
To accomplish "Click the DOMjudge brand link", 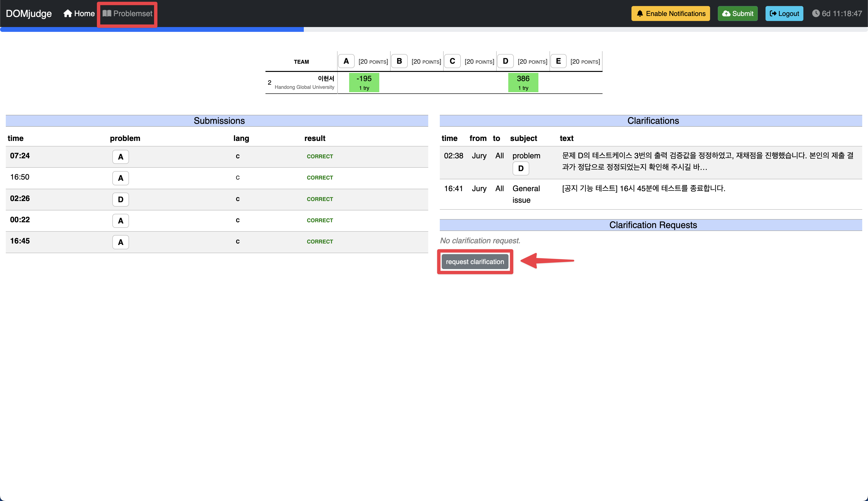I will coord(29,14).
